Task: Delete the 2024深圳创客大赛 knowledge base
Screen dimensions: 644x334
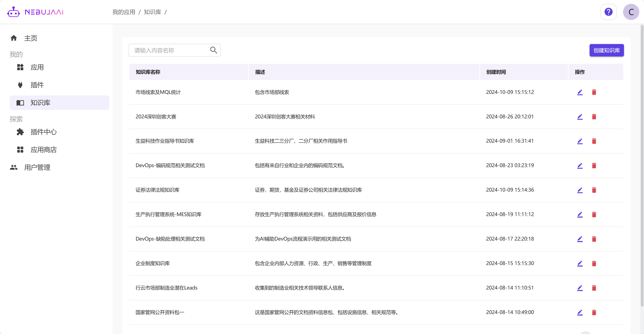Action: click(594, 117)
